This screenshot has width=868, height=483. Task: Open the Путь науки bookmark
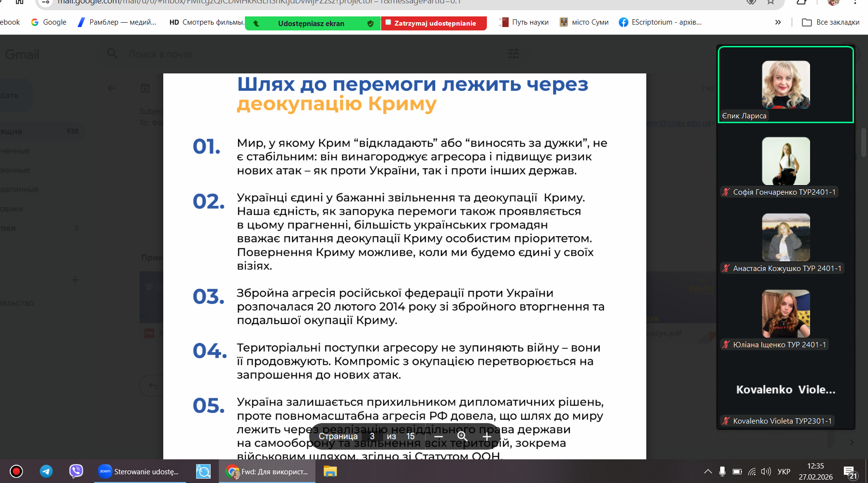coord(525,22)
